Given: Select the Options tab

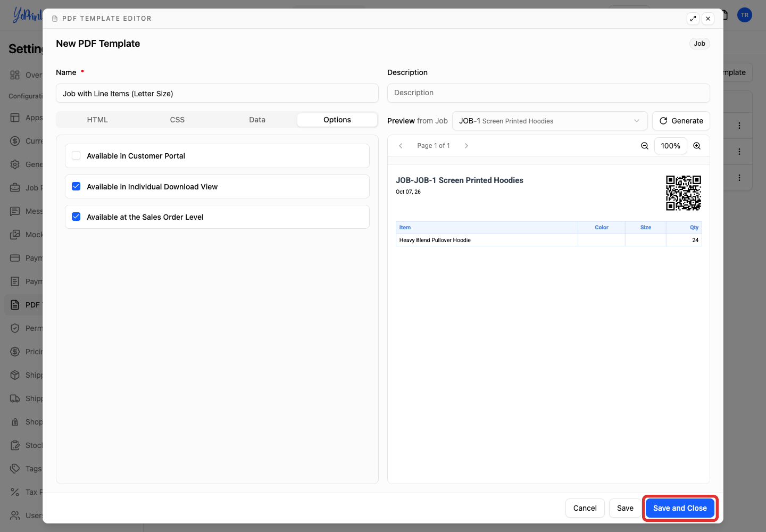Looking at the screenshot, I should tap(337, 120).
